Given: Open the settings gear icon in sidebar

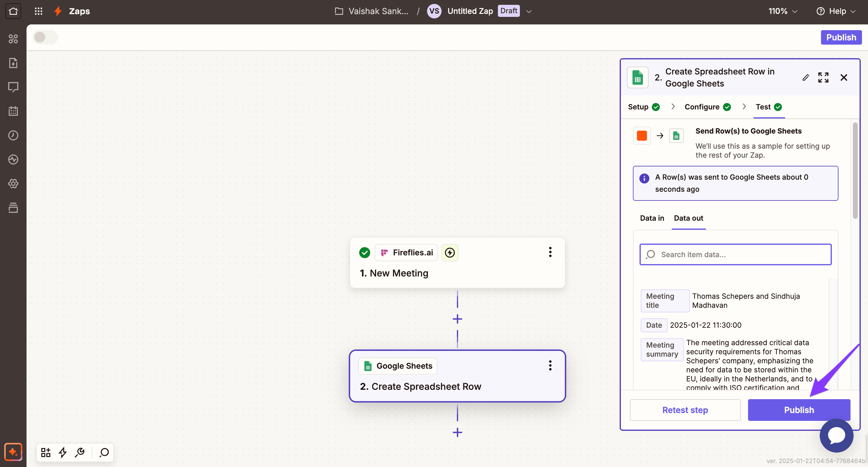Looking at the screenshot, I should point(13,183).
